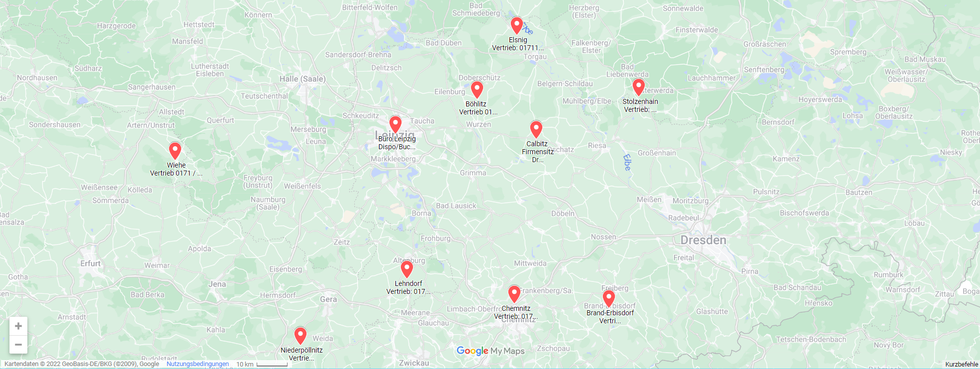
Task: Open the Niederpöllnitz location pin
Action: coord(300,336)
